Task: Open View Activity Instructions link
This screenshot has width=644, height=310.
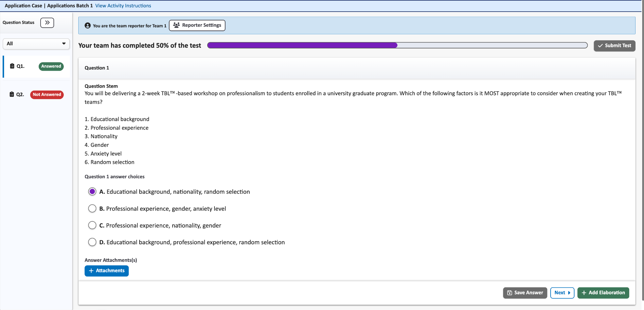Action: (x=123, y=6)
